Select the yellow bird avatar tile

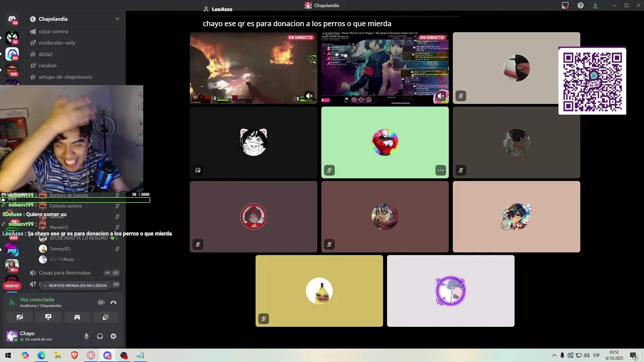319,291
